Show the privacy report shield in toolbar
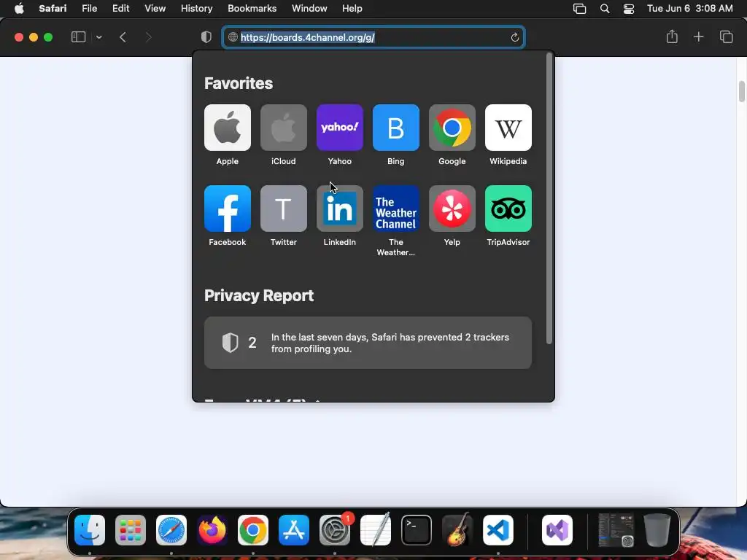 (206, 37)
